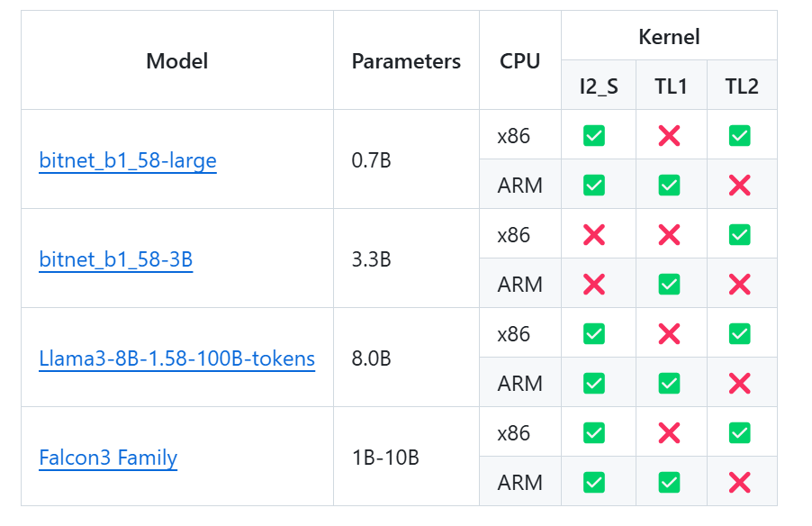Screen dimensions: 812x526
Task: Open the Llama3-8B-1.58-100B-tokens link
Action: (176, 358)
